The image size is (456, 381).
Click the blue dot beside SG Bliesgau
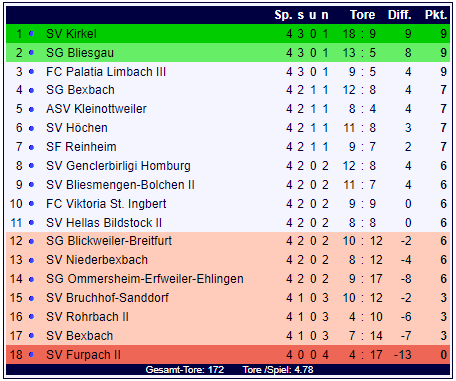pyautogui.click(x=31, y=53)
